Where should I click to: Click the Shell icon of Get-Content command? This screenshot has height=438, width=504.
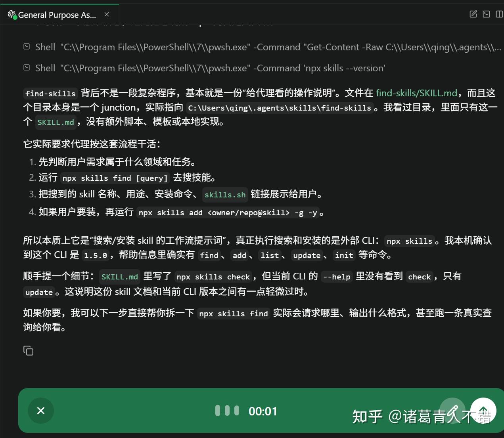point(27,47)
